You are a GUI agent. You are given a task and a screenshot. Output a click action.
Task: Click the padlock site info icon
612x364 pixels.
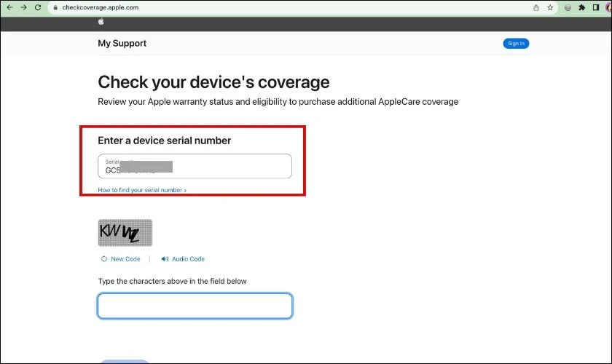55,7
